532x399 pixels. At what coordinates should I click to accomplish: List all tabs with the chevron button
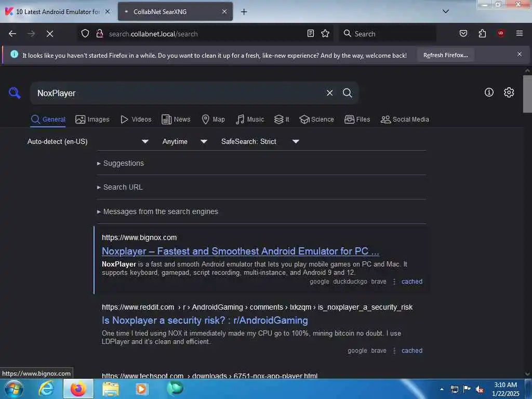(446, 11)
